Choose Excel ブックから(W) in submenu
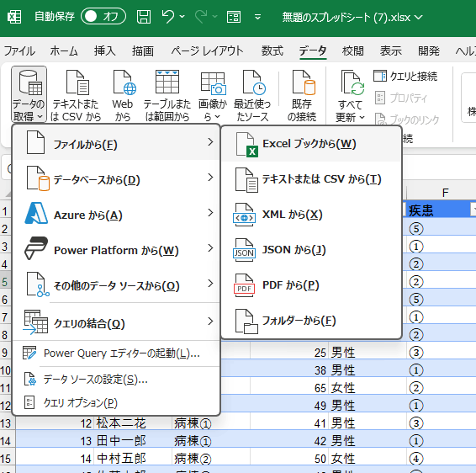 coord(312,144)
